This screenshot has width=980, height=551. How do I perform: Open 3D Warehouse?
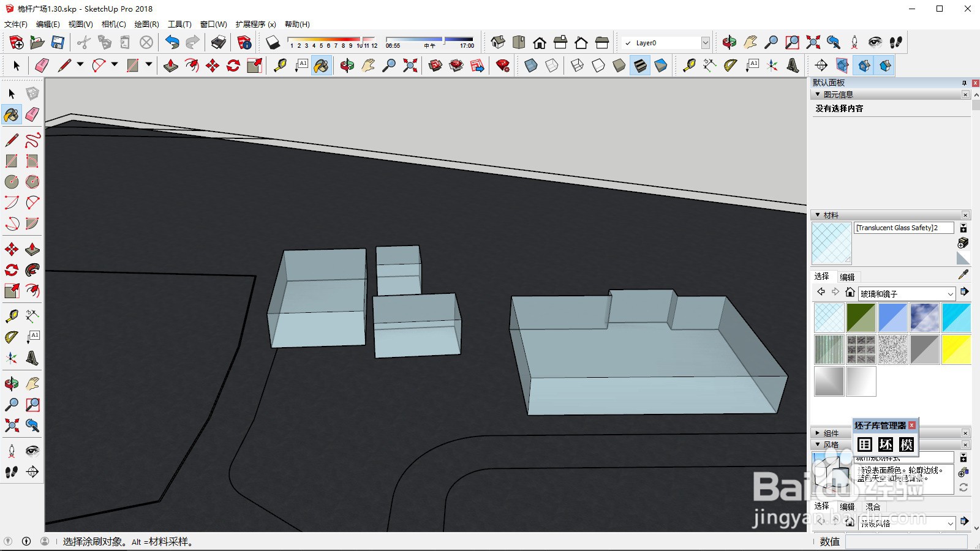(435, 66)
